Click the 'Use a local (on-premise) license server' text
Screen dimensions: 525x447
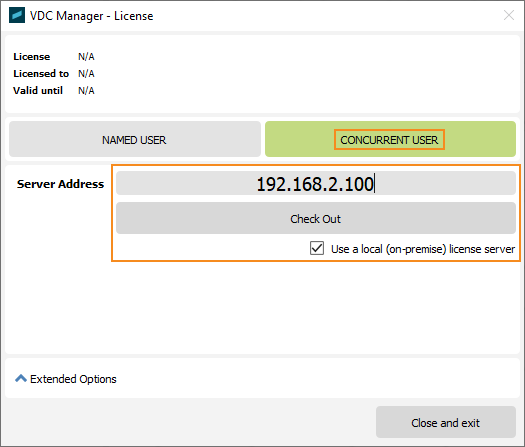point(423,249)
